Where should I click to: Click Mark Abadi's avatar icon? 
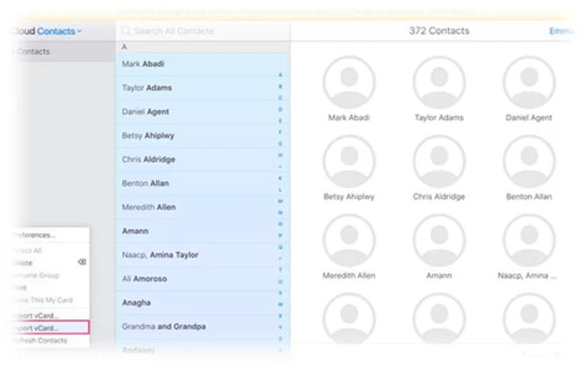[x=349, y=81]
